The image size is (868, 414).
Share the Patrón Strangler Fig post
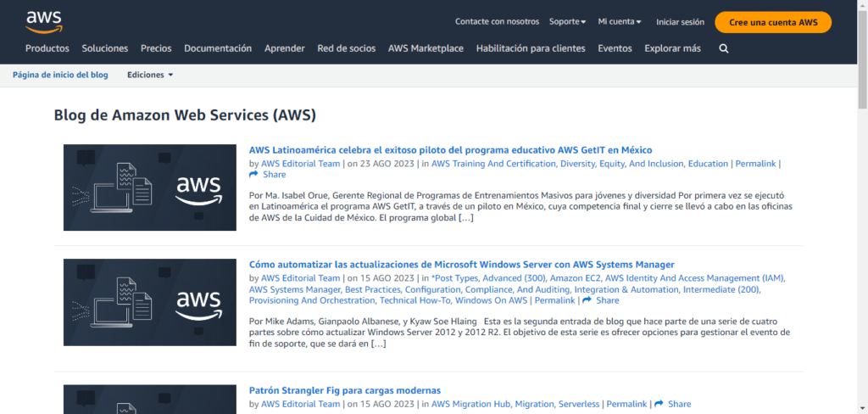672,404
